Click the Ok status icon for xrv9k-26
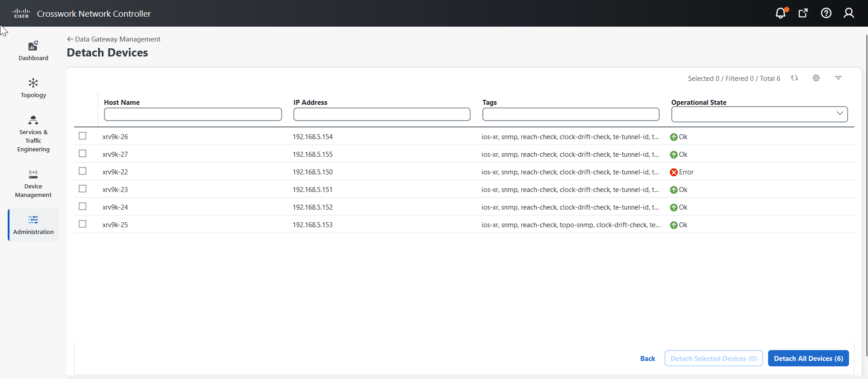The height and width of the screenshot is (379, 868). click(x=674, y=137)
